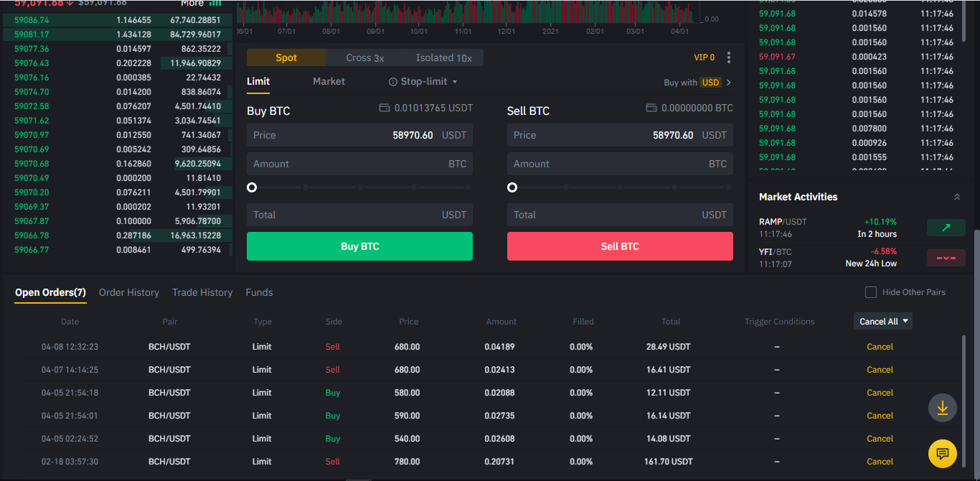The height and width of the screenshot is (481, 980).
Task: Open the Cancel All dropdown
Action: click(x=883, y=322)
